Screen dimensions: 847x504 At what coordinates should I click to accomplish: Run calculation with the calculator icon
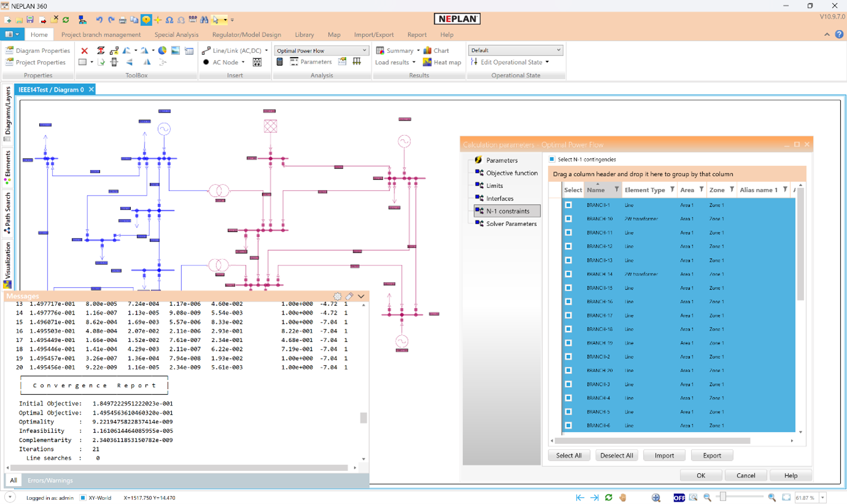click(280, 62)
